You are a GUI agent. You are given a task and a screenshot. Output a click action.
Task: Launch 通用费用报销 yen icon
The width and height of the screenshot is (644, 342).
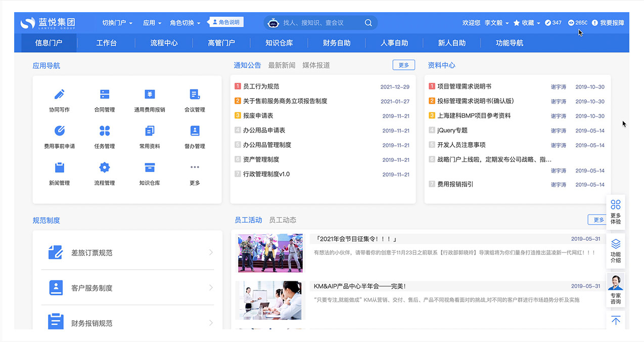[150, 95]
